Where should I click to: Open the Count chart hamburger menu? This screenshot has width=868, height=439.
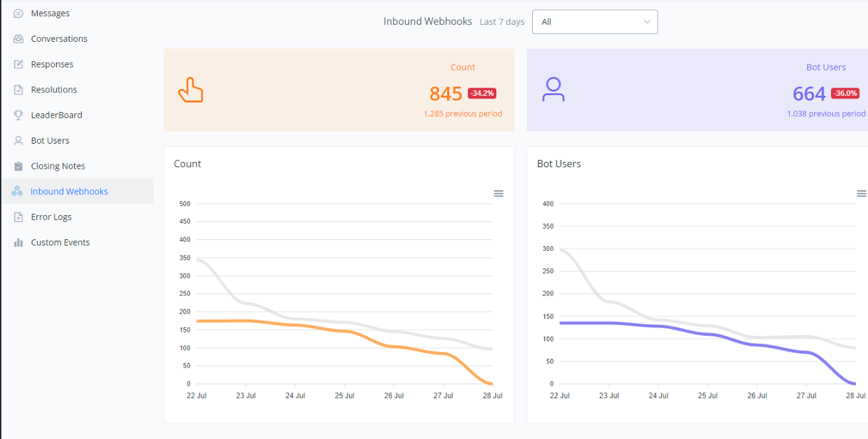click(498, 194)
